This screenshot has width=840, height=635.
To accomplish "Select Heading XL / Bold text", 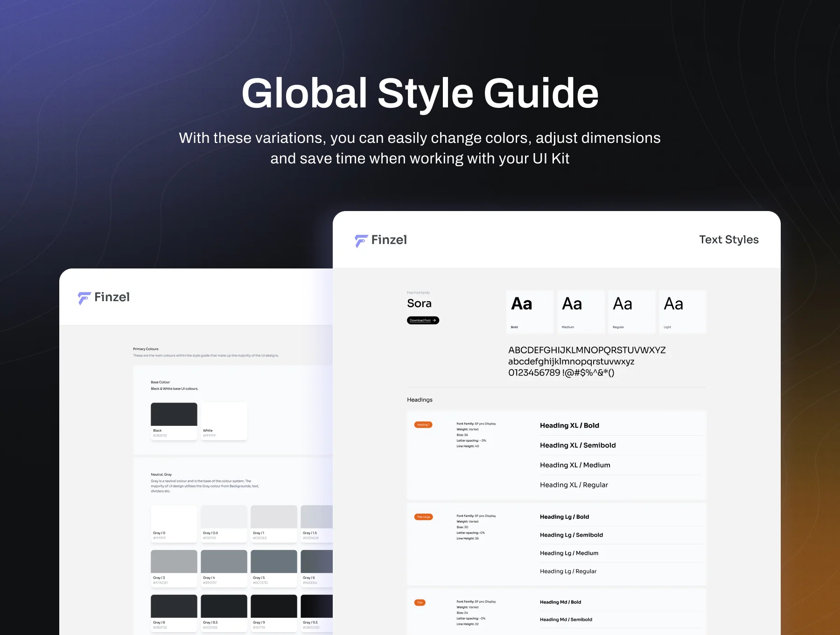I will click(x=569, y=425).
